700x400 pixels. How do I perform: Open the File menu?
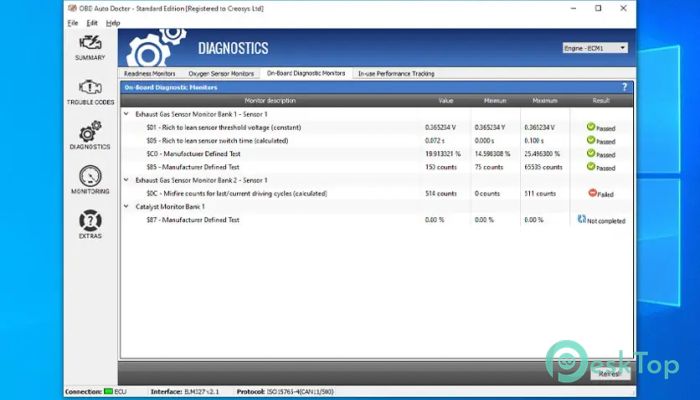(x=73, y=23)
